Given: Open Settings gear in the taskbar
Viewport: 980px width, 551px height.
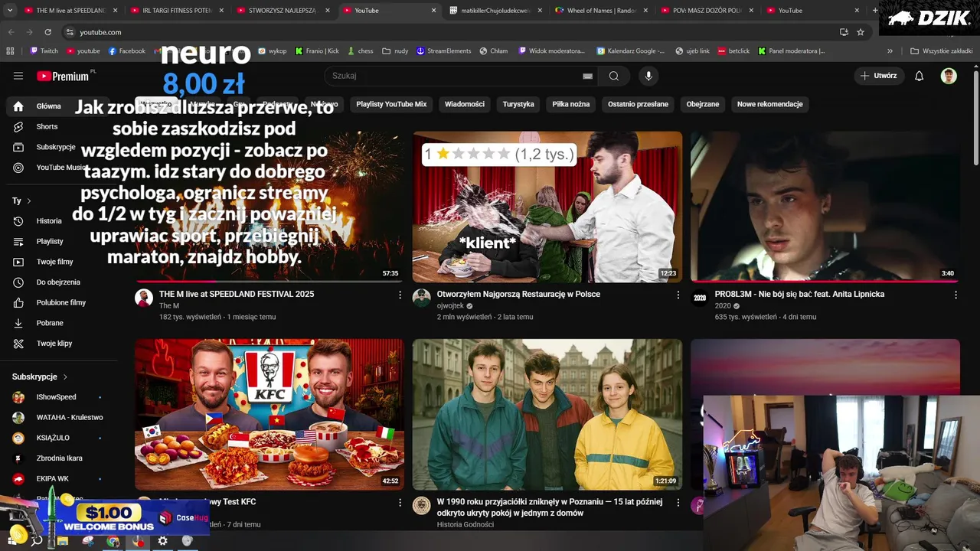Looking at the screenshot, I should tap(162, 541).
